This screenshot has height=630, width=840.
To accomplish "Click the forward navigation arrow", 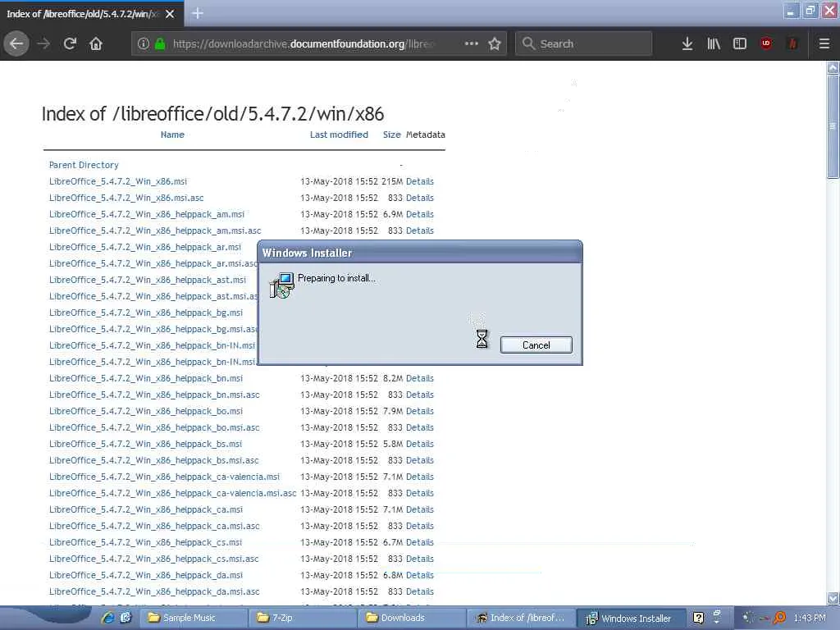I will (x=43, y=43).
